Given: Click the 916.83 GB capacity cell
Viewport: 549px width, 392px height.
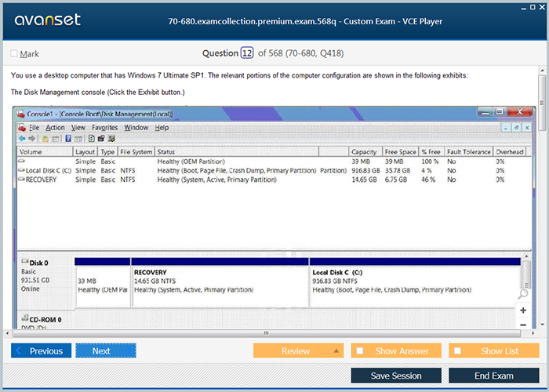Looking at the screenshot, I should coord(365,170).
